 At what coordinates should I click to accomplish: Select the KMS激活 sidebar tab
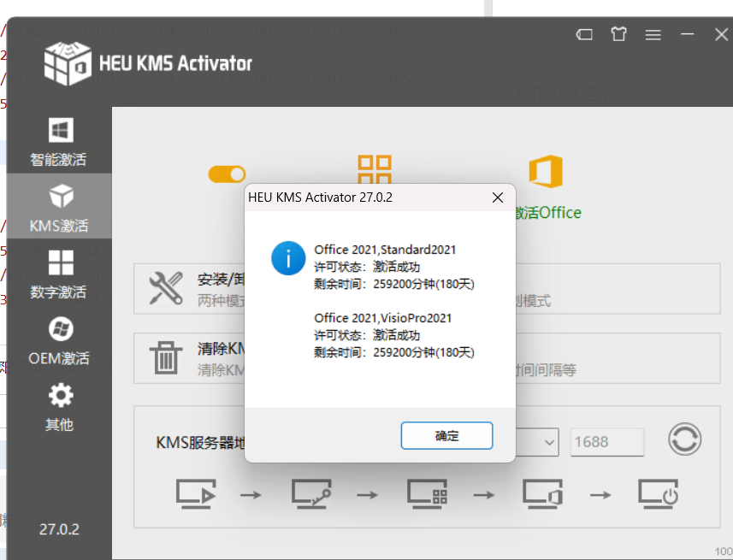pyautogui.click(x=59, y=206)
